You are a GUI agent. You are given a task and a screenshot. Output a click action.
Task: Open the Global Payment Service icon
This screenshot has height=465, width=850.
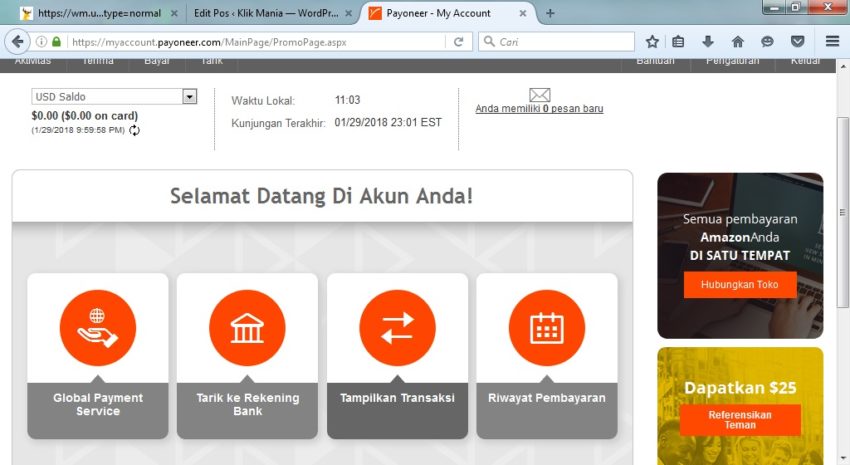pyautogui.click(x=98, y=328)
